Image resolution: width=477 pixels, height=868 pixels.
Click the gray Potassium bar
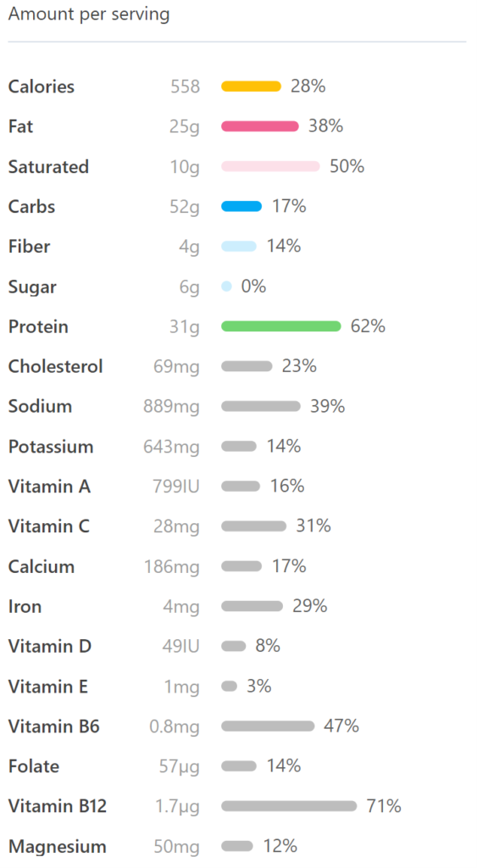(x=239, y=446)
